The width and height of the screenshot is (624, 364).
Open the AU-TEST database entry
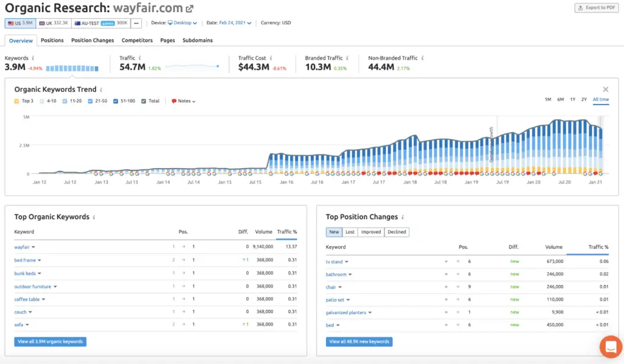click(x=88, y=23)
